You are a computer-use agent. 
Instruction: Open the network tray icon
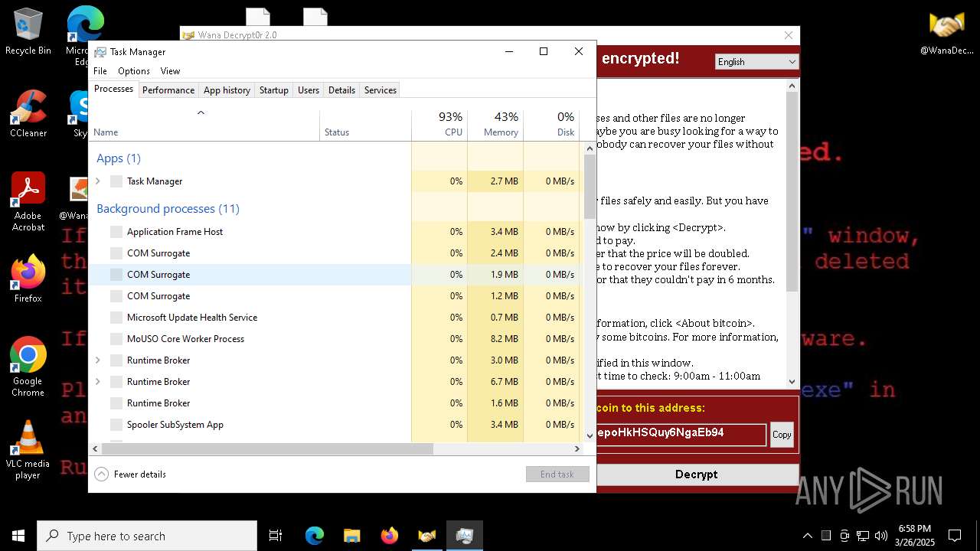[863, 536]
